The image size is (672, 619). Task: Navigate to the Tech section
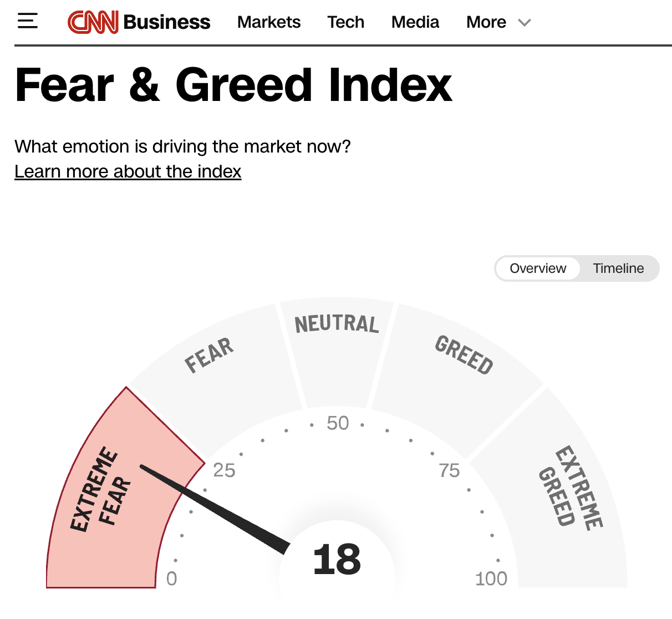click(x=345, y=22)
